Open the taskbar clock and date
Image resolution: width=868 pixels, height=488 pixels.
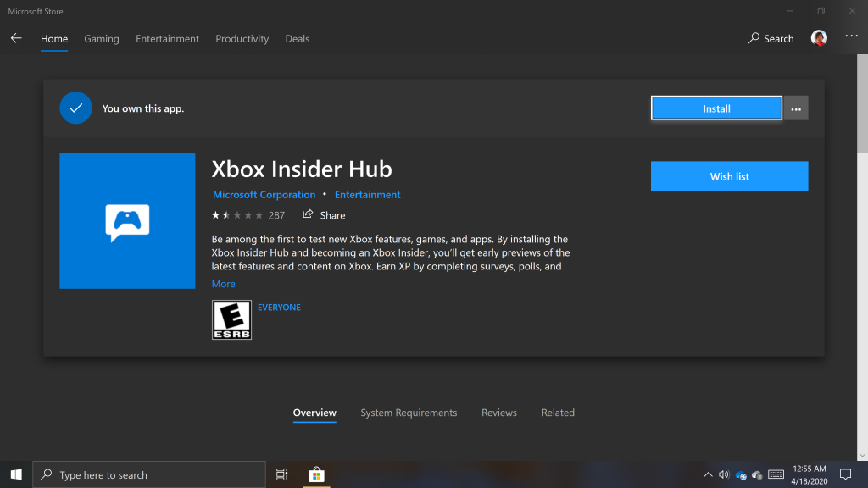(x=810, y=474)
